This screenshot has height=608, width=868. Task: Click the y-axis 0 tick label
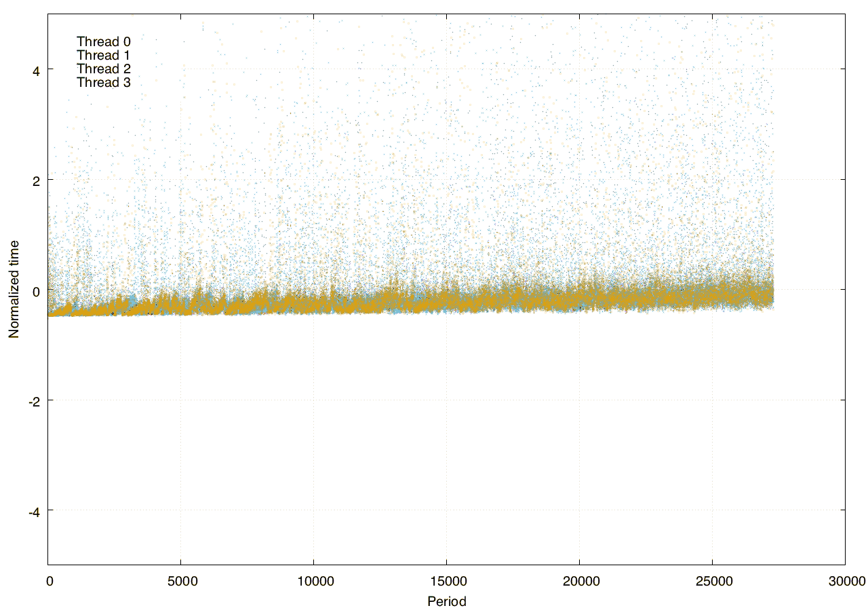(x=34, y=290)
